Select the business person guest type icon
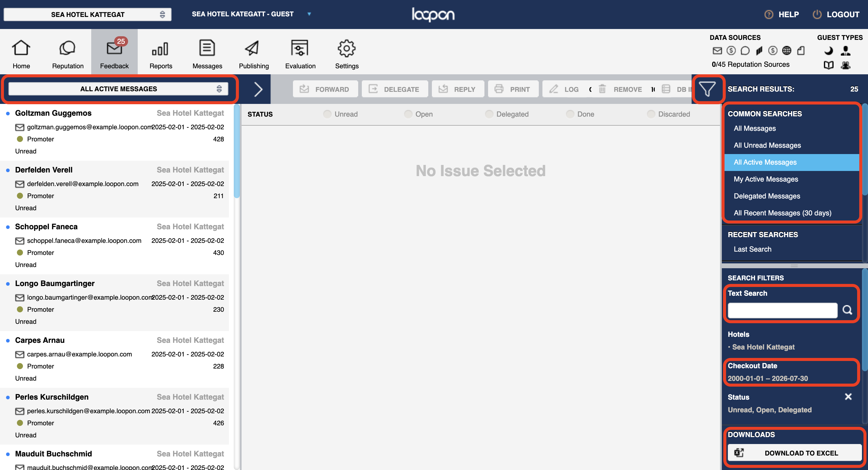This screenshot has width=868, height=470. click(845, 51)
